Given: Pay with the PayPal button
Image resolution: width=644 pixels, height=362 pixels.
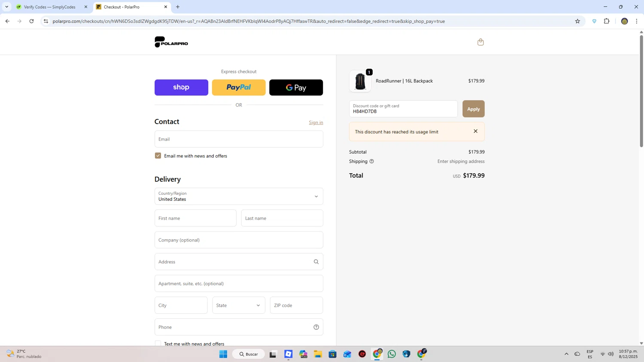Looking at the screenshot, I should click(x=239, y=87).
